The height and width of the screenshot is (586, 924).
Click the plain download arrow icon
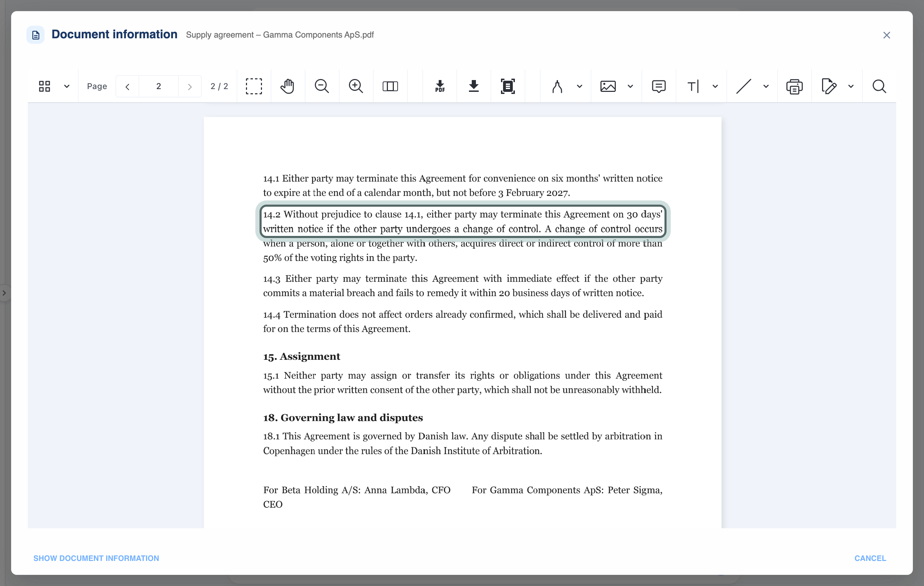tap(474, 86)
